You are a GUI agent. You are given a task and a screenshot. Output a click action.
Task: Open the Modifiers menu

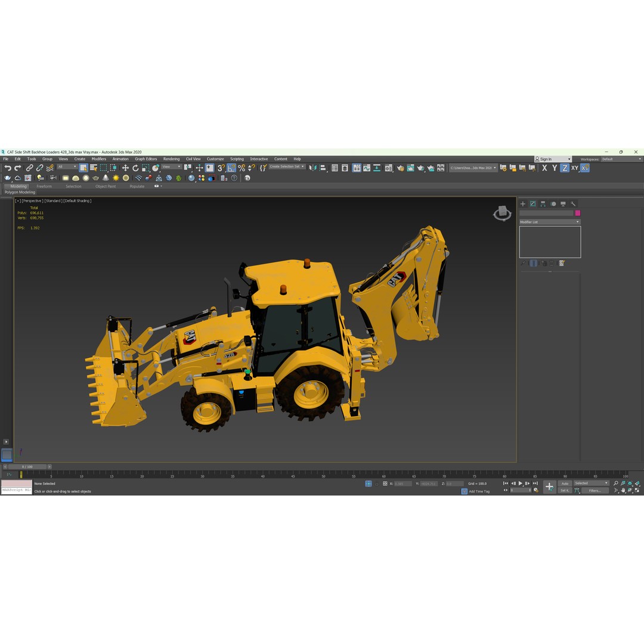coord(98,159)
